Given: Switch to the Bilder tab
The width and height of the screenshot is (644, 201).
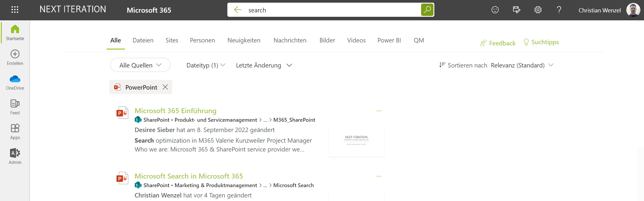Looking at the screenshot, I should pyautogui.click(x=327, y=40).
